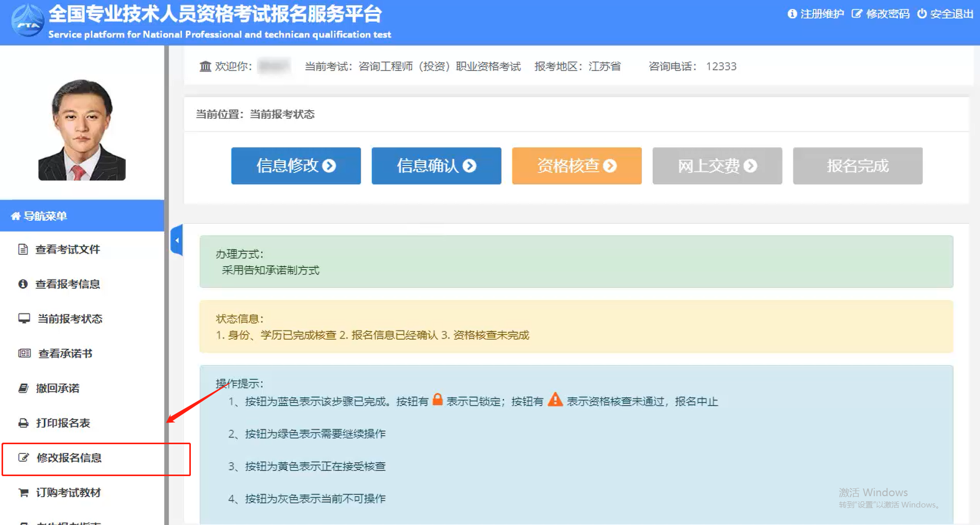Click the monitor icon beside 当前报考状态
Image resolution: width=980 pixels, height=525 pixels.
click(24, 319)
